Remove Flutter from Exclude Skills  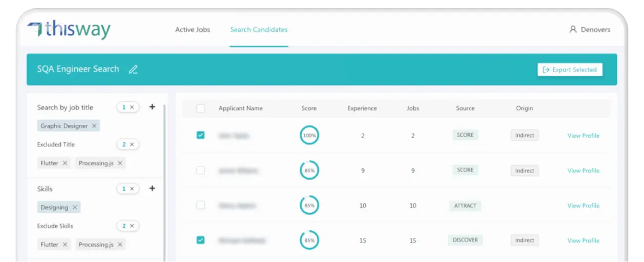click(65, 245)
